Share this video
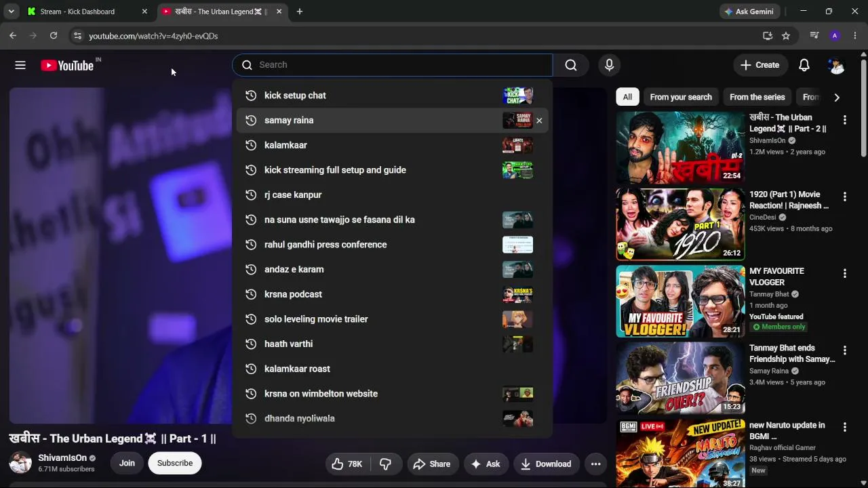The image size is (868, 488). pyautogui.click(x=431, y=464)
